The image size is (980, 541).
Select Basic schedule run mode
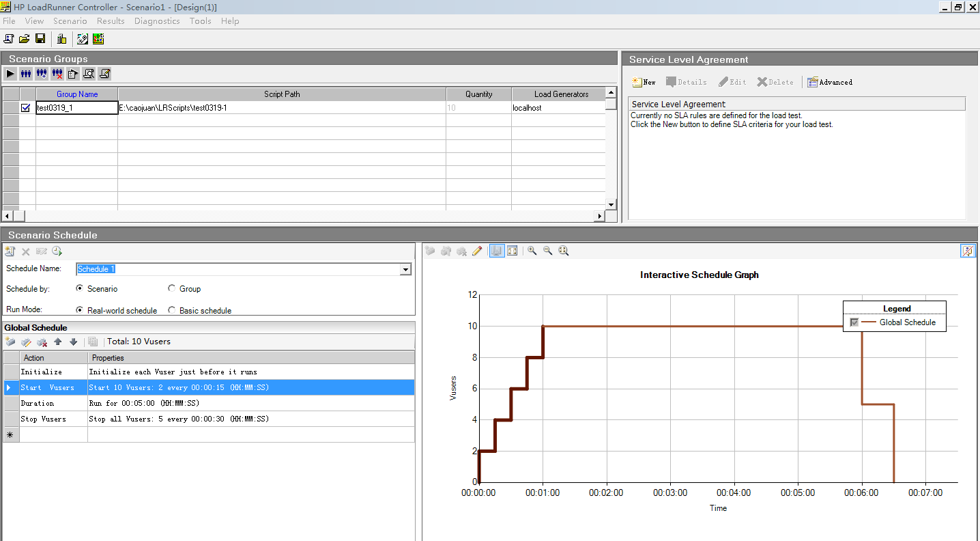172,310
